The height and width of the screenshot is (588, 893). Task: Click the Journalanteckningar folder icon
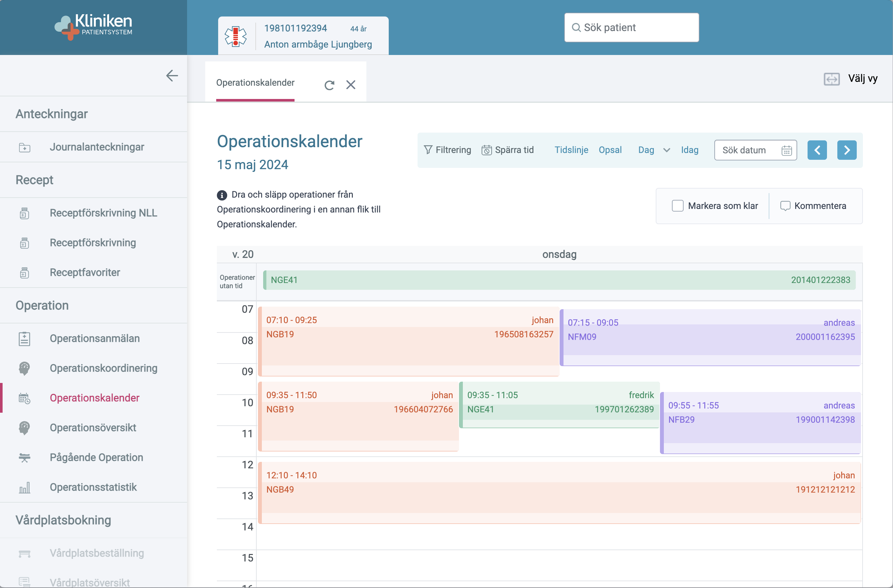tap(24, 147)
